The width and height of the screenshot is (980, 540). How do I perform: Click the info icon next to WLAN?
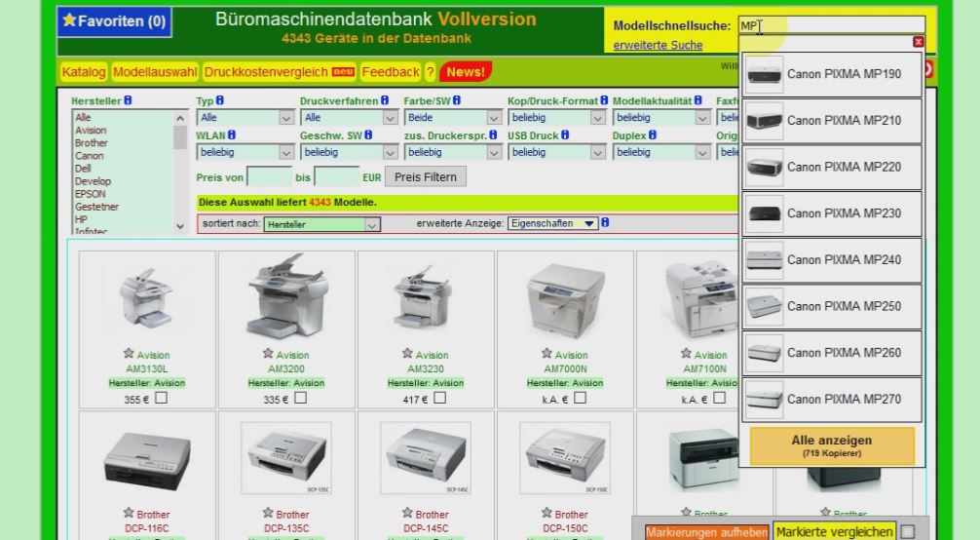232,135
